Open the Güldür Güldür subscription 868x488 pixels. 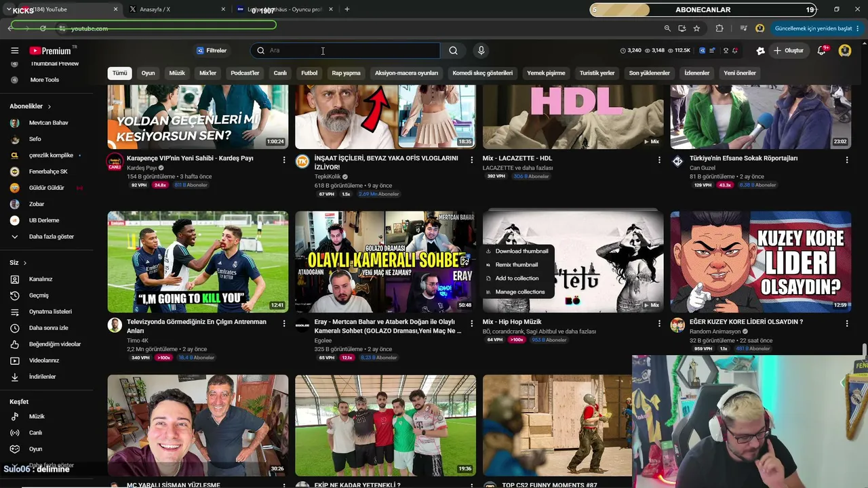click(x=47, y=188)
